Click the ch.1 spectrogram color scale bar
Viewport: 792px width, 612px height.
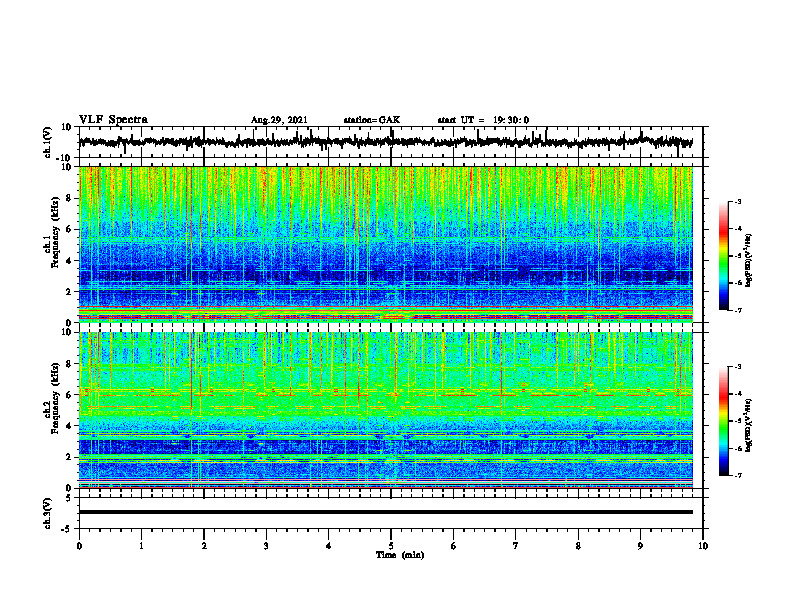[x=723, y=256]
